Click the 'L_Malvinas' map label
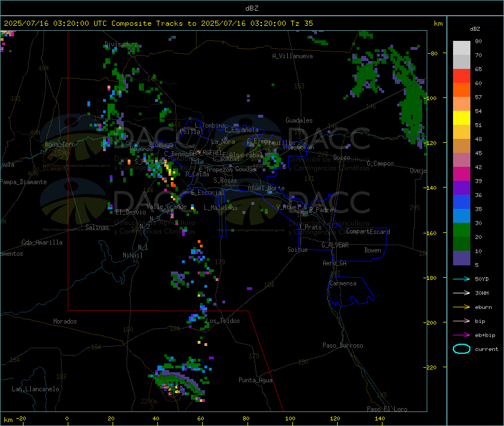The image size is (504, 426). coord(221,208)
